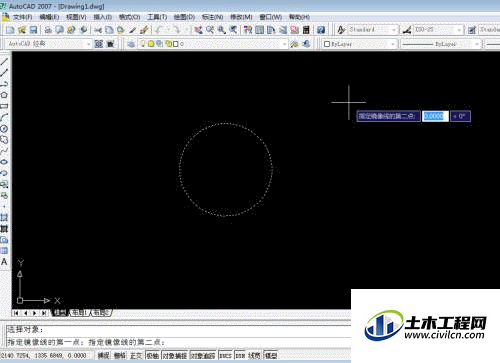Open the 绘图(D) menu
The height and width of the screenshot is (363, 500).
184,17
